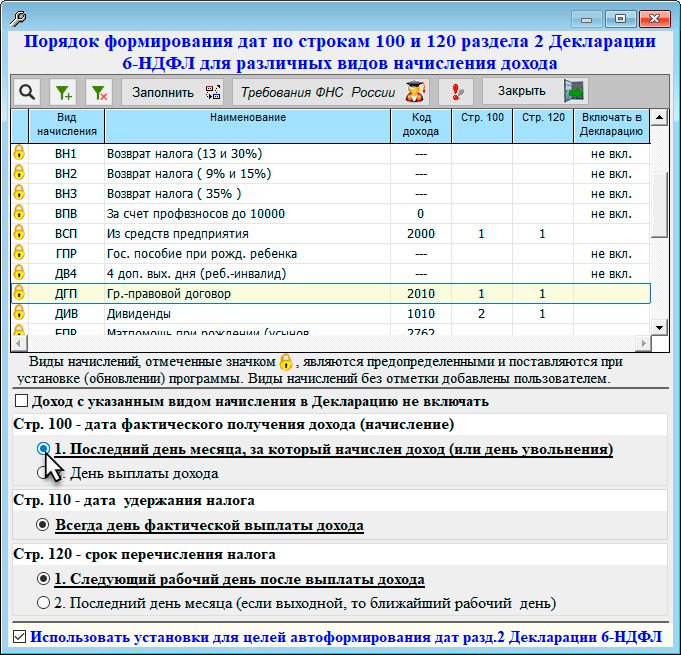Click the lock icon in ВПВ row
The width and height of the screenshot is (681, 655).
(x=19, y=213)
